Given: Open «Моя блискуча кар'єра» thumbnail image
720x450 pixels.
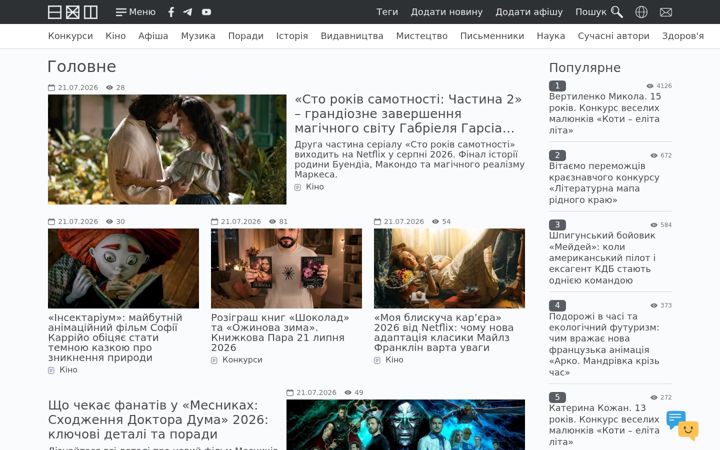Looking at the screenshot, I should pyautogui.click(x=450, y=268).
